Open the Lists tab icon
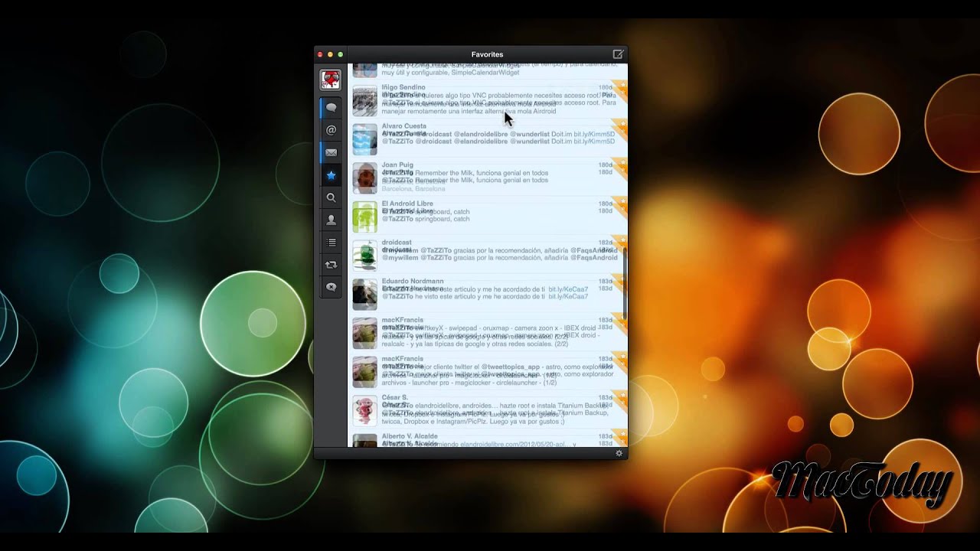Screen dimensions: 980x551 coord(331,243)
